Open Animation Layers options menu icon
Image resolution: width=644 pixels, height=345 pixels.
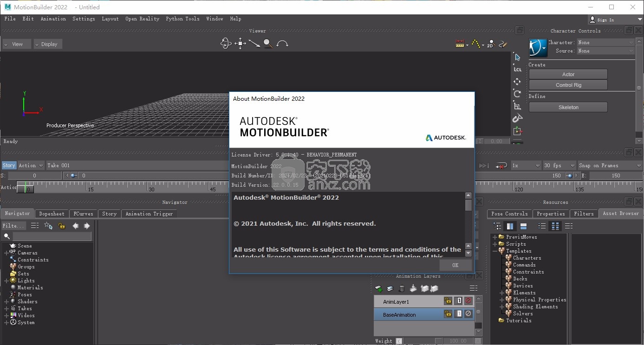(474, 288)
